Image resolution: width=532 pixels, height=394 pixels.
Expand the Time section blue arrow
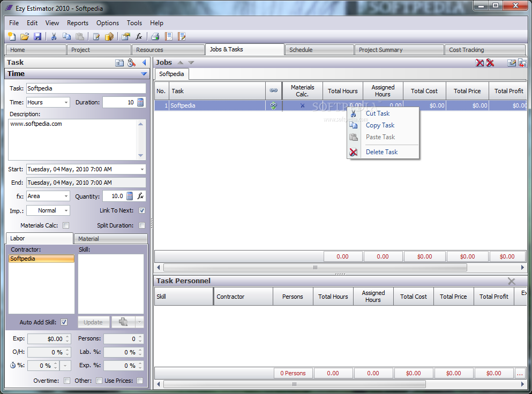[x=144, y=73]
